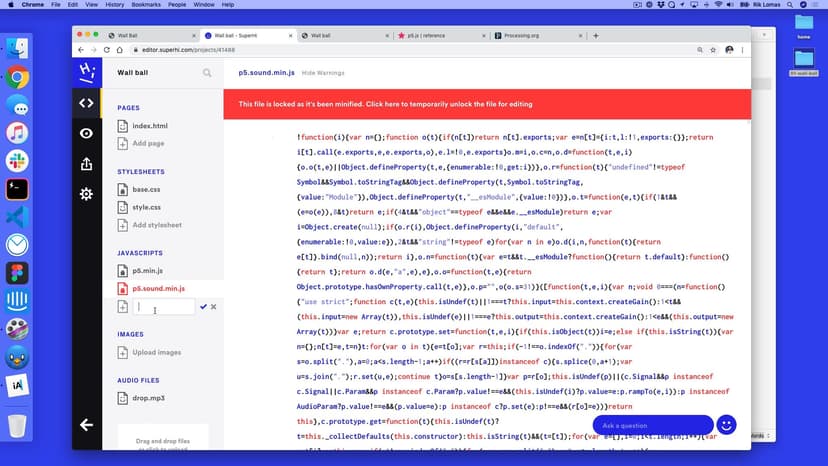Screen dimensions: 828x466
Task: Click the SuperHi logo icon
Action: (x=86, y=70)
